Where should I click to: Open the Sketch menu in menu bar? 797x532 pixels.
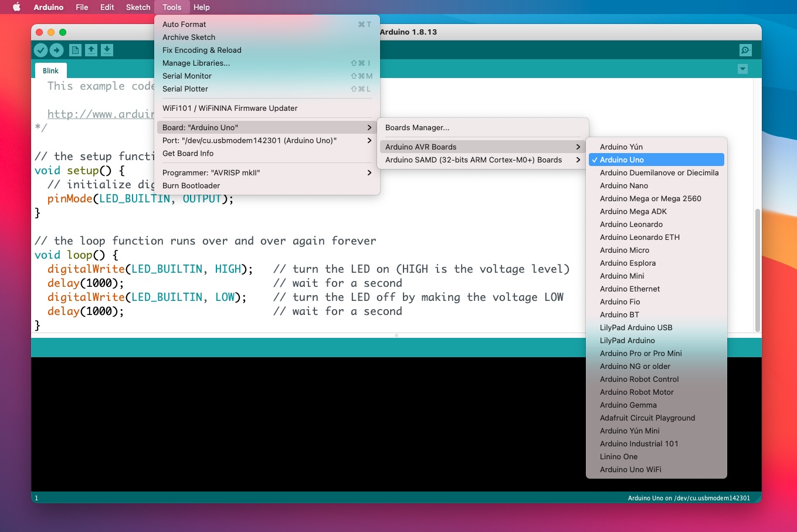138,7
